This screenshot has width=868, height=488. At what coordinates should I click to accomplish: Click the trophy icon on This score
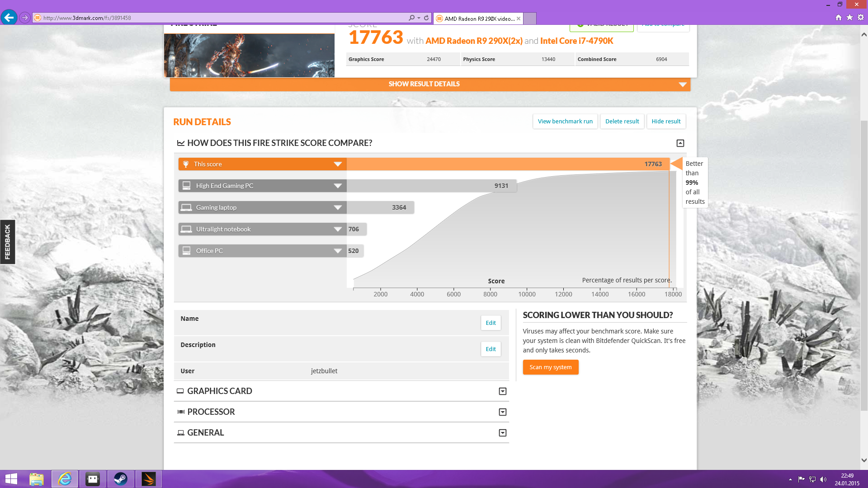pyautogui.click(x=186, y=164)
